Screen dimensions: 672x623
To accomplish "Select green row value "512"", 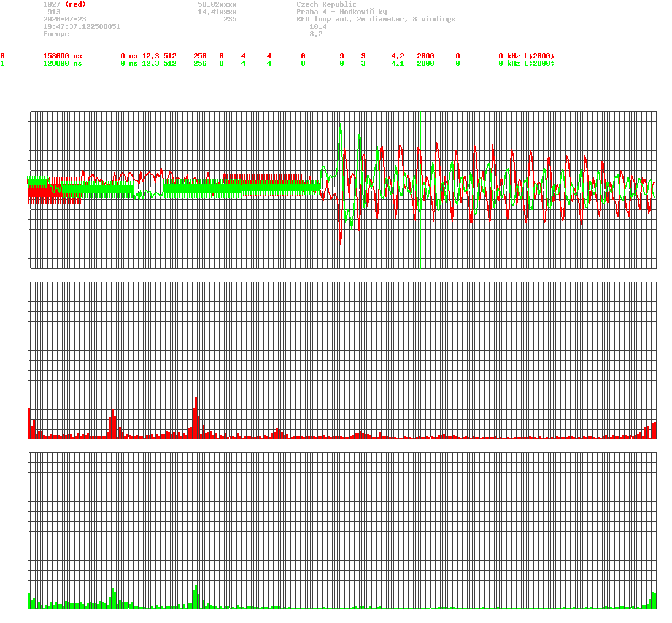I will point(170,63).
